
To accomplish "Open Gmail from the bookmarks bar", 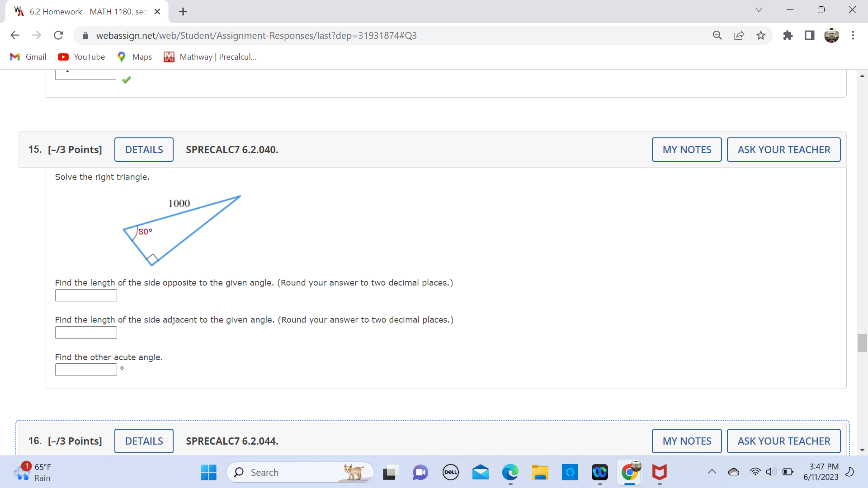I will [28, 56].
